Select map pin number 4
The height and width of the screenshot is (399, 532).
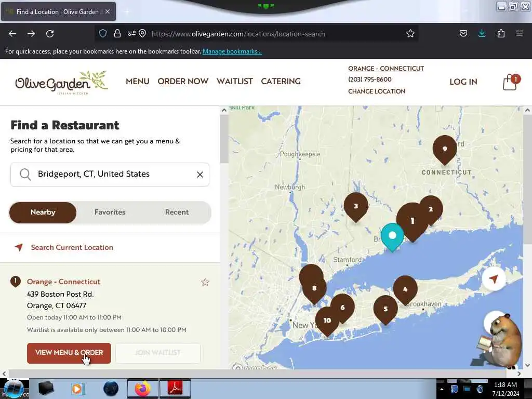(x=405, y=289)
